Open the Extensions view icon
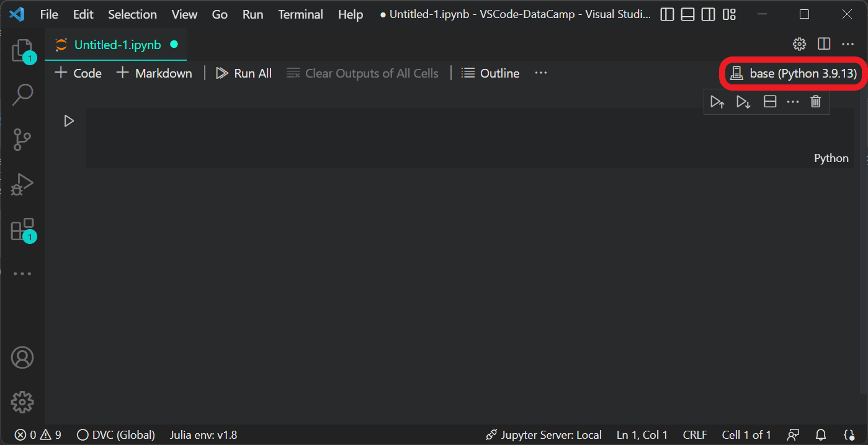 click(22, 229)
